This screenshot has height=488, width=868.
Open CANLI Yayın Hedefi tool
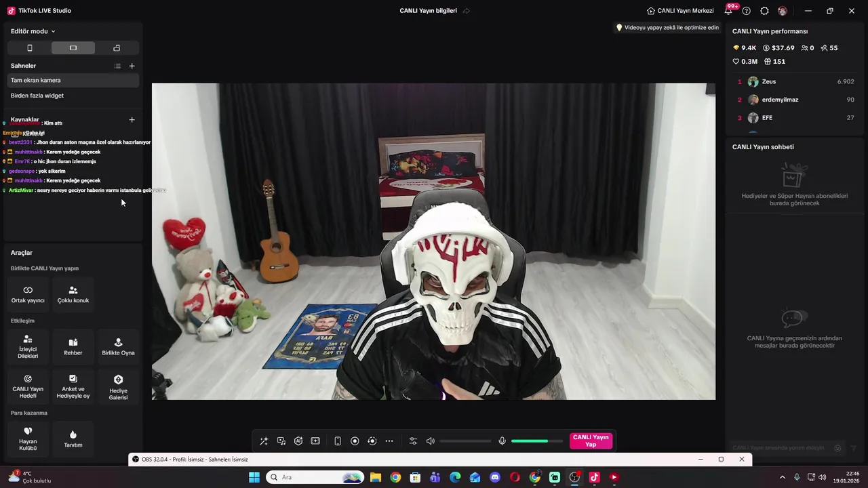pyautogui.click(x=28, y=386)
